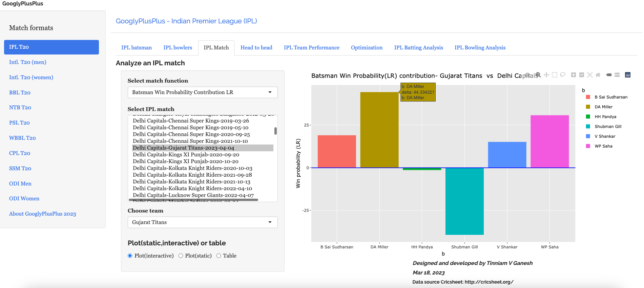This screenshot has height=288, width=644.
Task: Select the Table radio button
Action: point(219,256)
